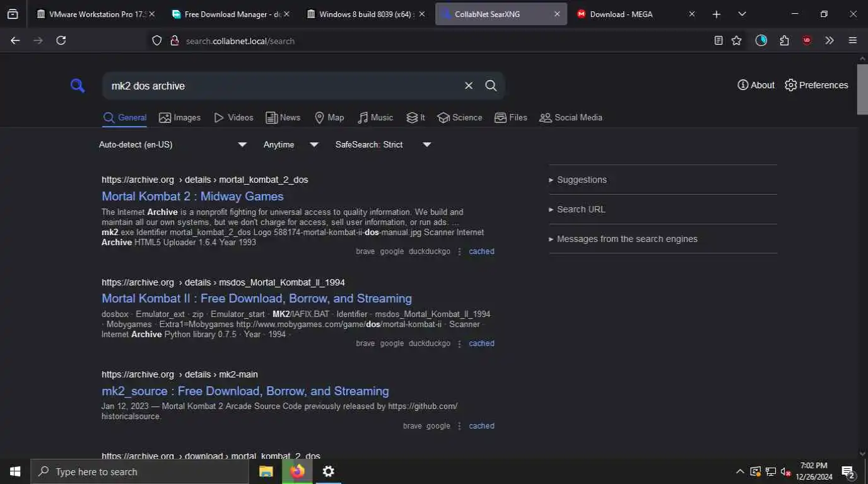Close the CollabNet SearXNG tab

(x=557, y=14)
